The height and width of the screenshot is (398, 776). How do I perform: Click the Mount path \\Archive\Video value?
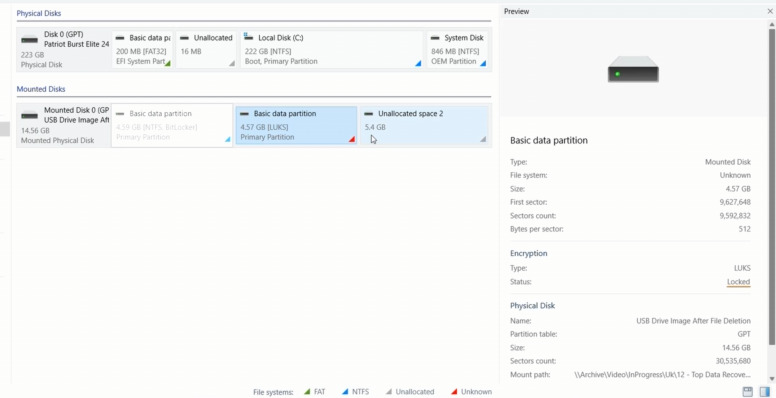pyautogui.click(x=663, y=375)
